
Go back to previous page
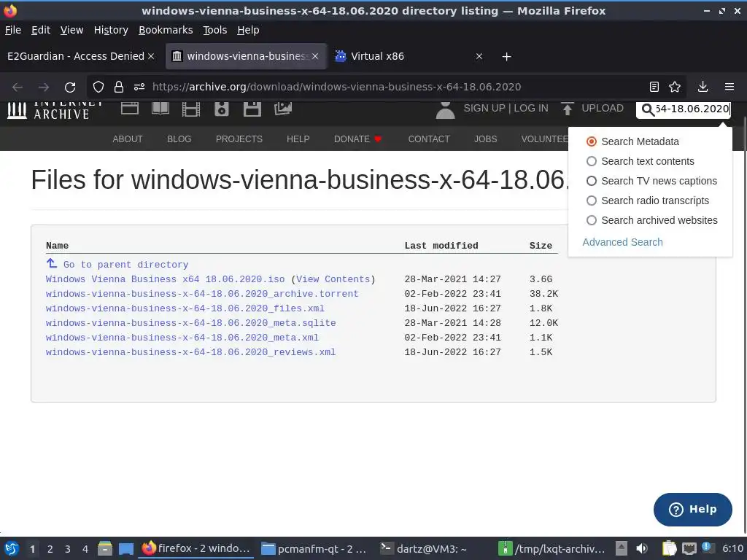click(18, 87)
